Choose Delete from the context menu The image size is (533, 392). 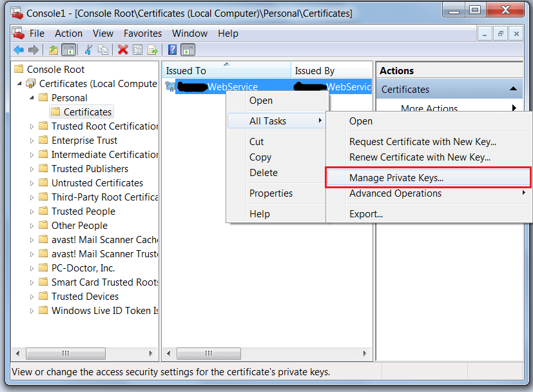[x=277, y=173]
